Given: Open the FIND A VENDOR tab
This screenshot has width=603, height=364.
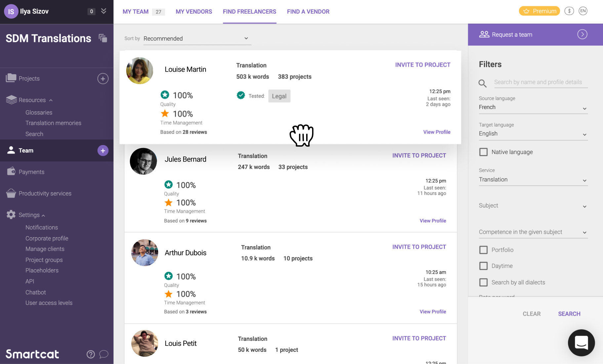Looking at the screenshot, I should point(308,12).
